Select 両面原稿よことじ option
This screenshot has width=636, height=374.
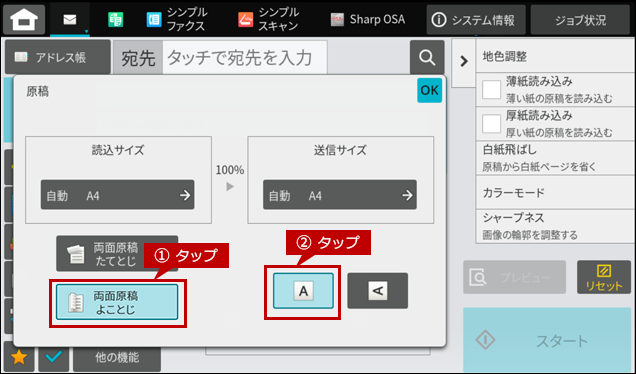coord(117,302)
